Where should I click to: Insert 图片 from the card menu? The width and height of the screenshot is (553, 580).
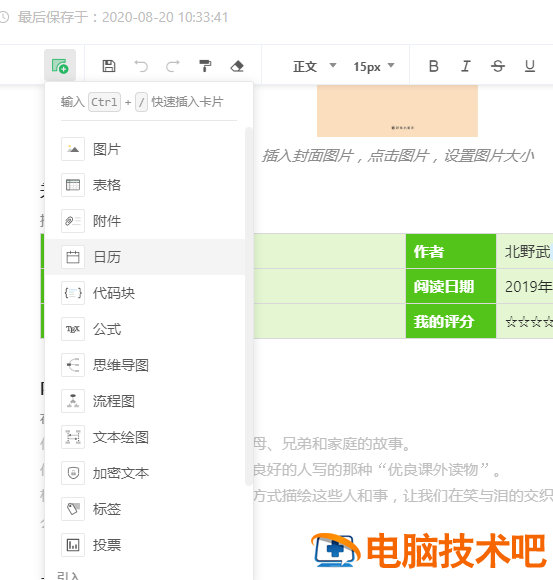click(145, 149)
